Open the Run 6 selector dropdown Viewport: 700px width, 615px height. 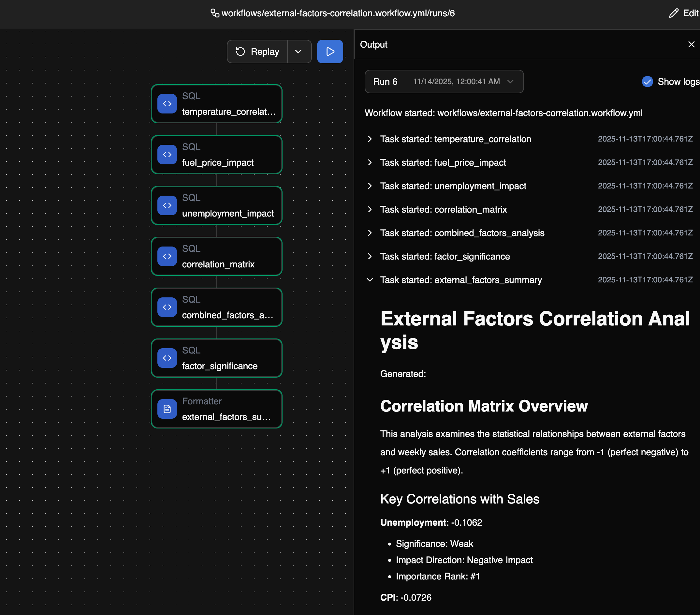444,82
